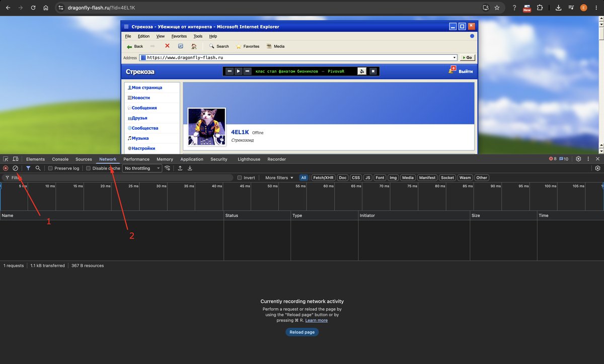Click the cat DJ profile avatar
Viewport: 604px width, 364px height.
(207, 127)
